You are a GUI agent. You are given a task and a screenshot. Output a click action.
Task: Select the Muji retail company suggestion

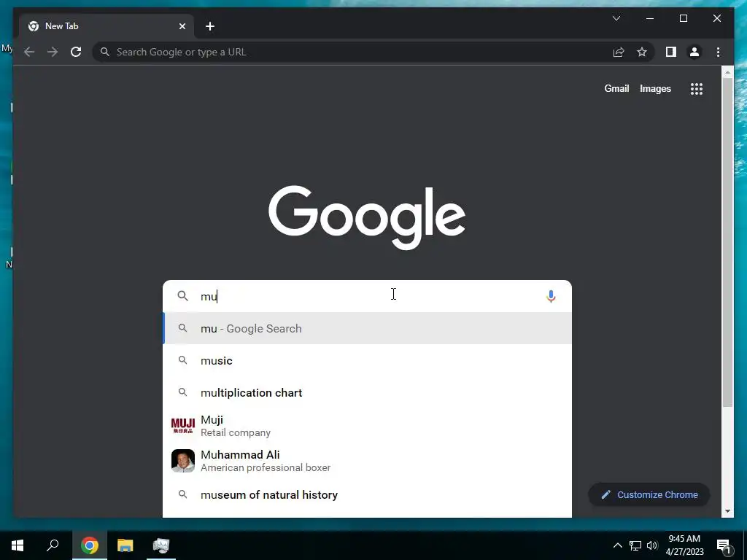pos(367,426)
